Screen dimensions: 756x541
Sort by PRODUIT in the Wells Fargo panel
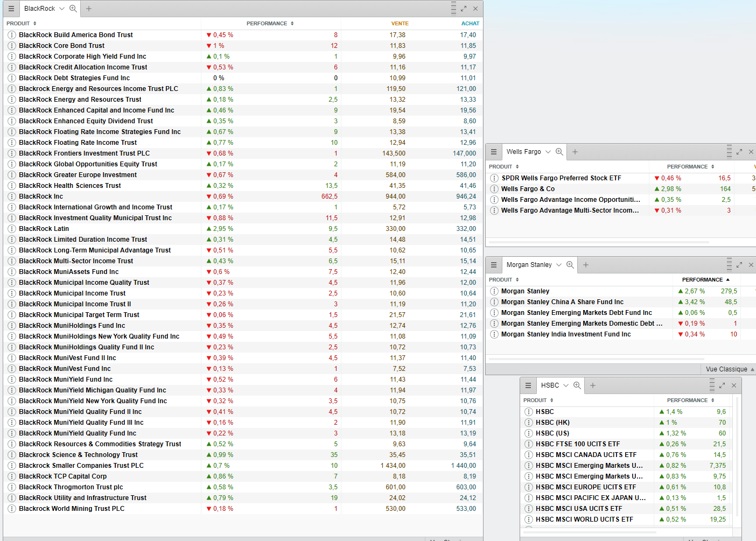click(x=504, y=167)
